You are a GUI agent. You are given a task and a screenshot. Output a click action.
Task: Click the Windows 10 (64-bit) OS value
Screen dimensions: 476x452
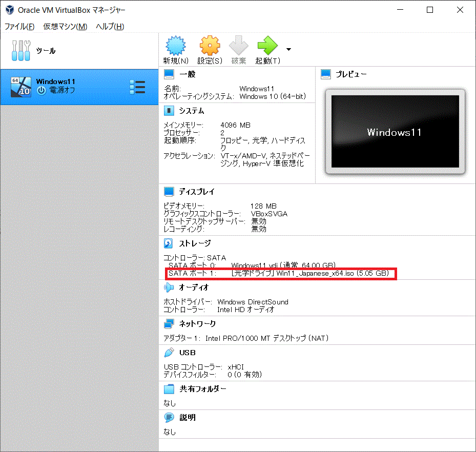coord(273,96)
